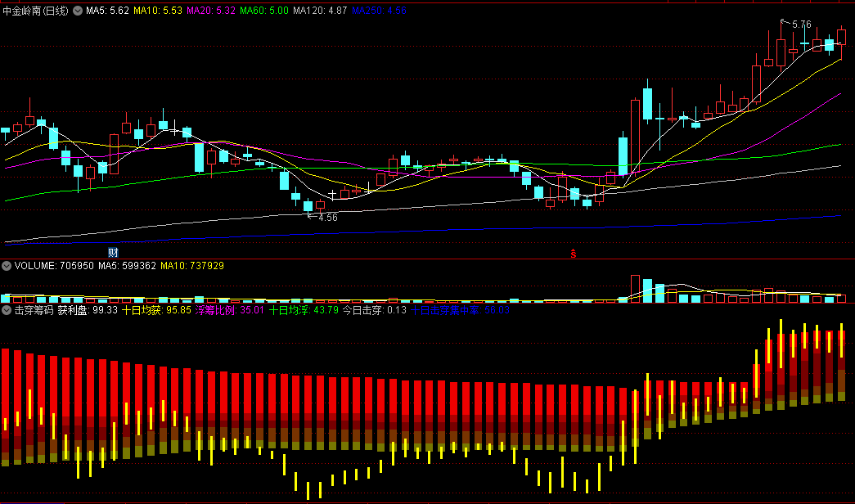Select the MA10: 5.53 yellow label
855x504 pixels.
[x=158, y=11]
